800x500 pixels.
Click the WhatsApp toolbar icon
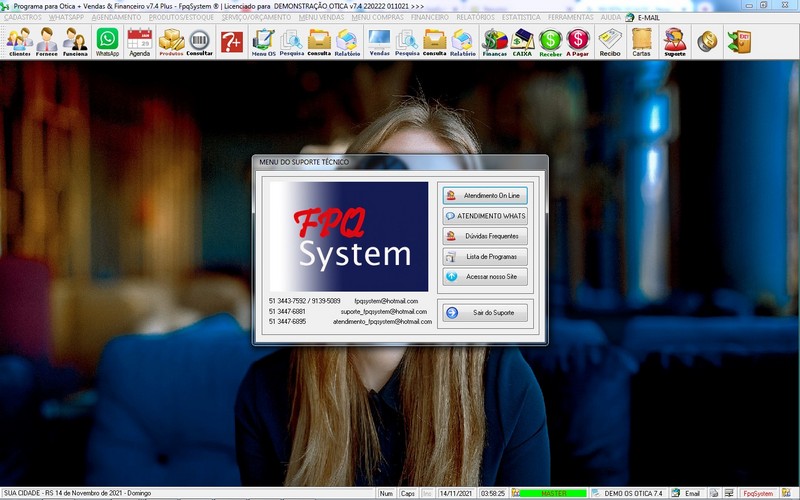107,42
